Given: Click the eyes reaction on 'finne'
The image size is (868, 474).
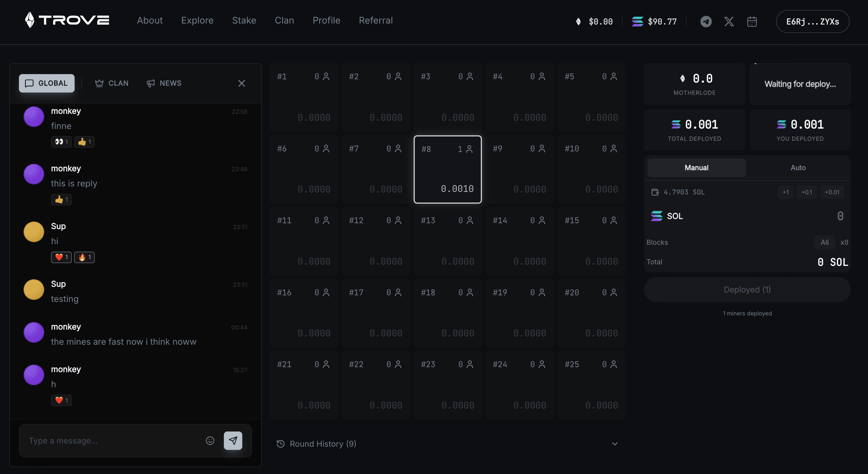Looking at the screenshot, I should pyautogui.click(x=61, y=142).
